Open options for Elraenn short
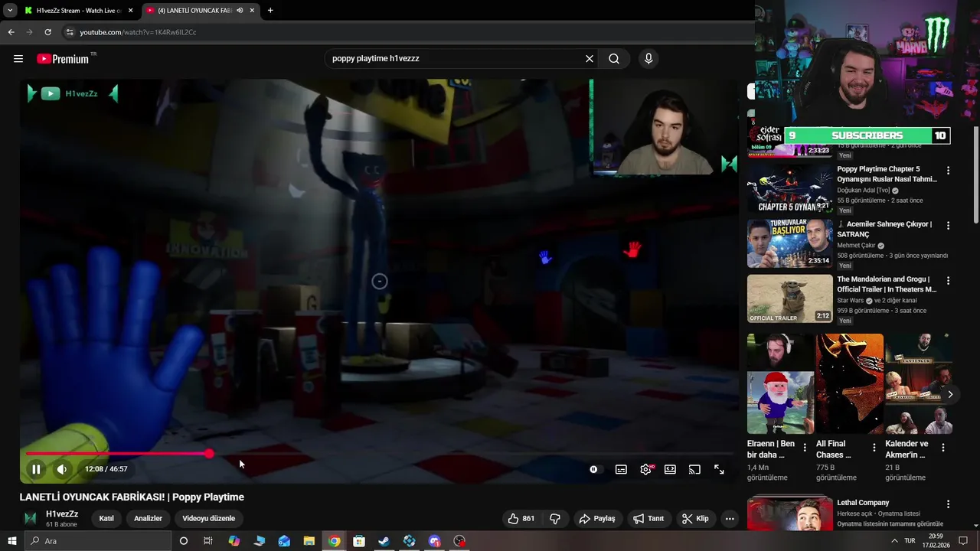 pyautogui.click(x=805, y=448)
